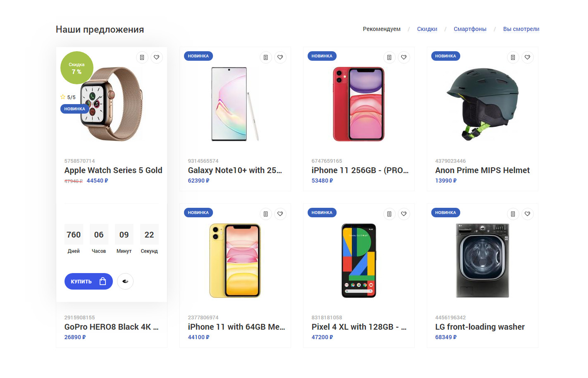Toggle favorite heart on LG front-loading washer
Image resolution: width=588 pixels, height=378 pixels.
[x=527, y=214]
